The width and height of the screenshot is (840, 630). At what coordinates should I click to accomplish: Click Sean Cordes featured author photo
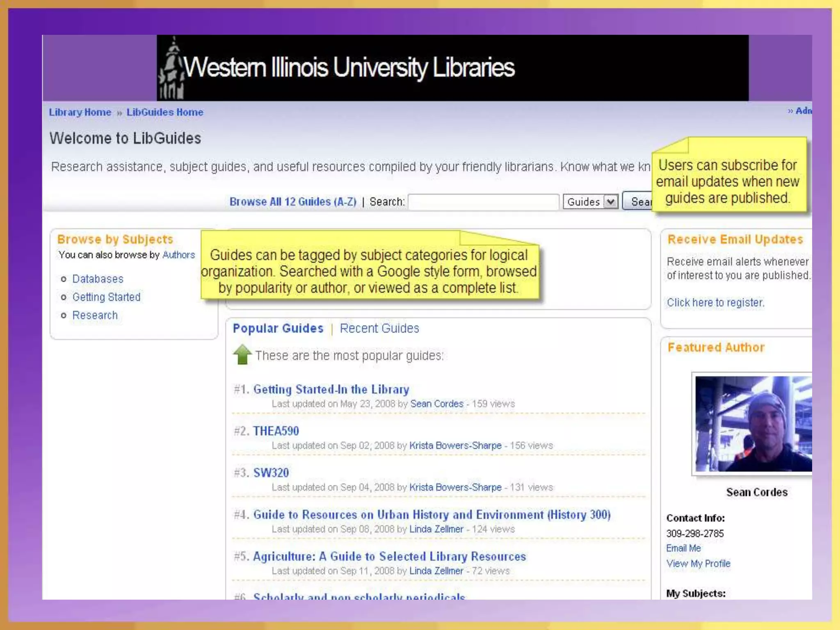pos(753,424)
